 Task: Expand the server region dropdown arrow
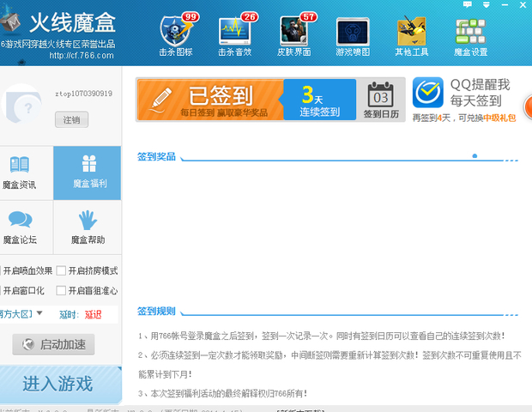click(x=39, y=313)
